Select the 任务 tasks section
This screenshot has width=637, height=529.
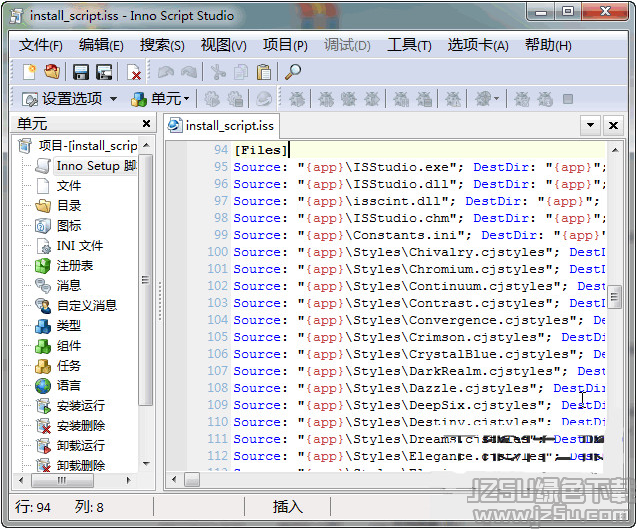click(x=69, y=366)
